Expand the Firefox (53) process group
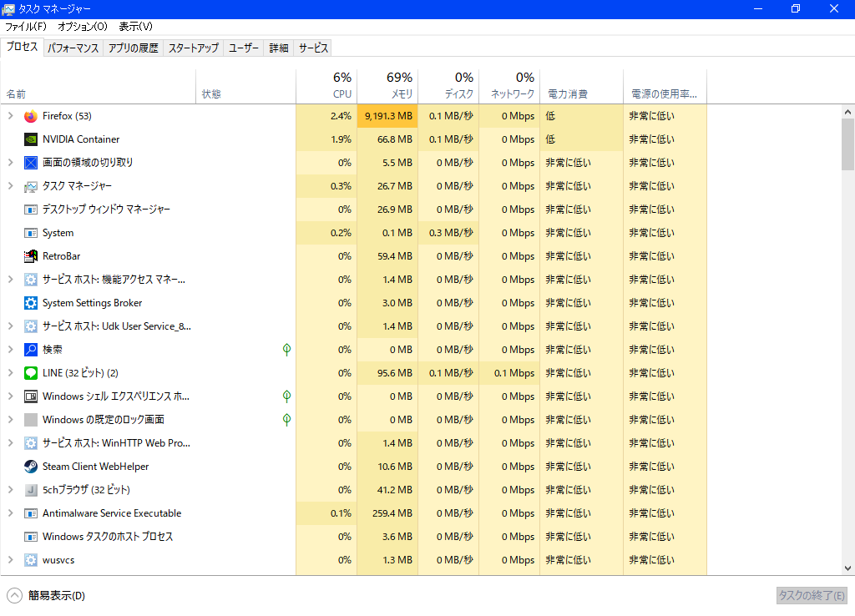 [10, 116]
